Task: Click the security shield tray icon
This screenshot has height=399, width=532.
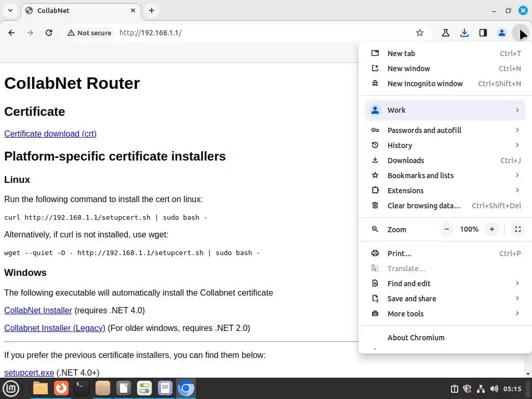Action: tap(467, 389)
